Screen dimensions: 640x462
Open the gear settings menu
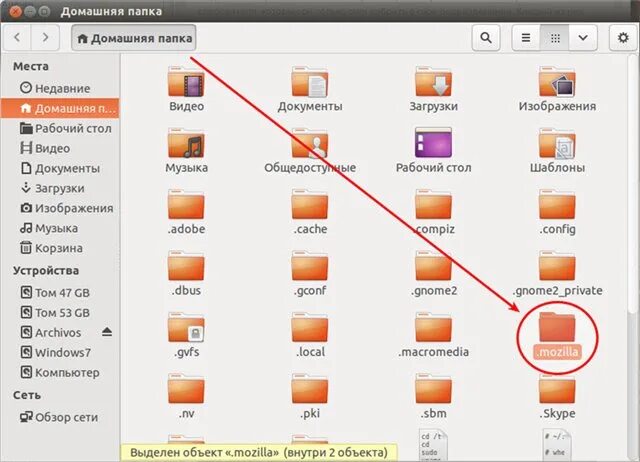pos(623,38)
